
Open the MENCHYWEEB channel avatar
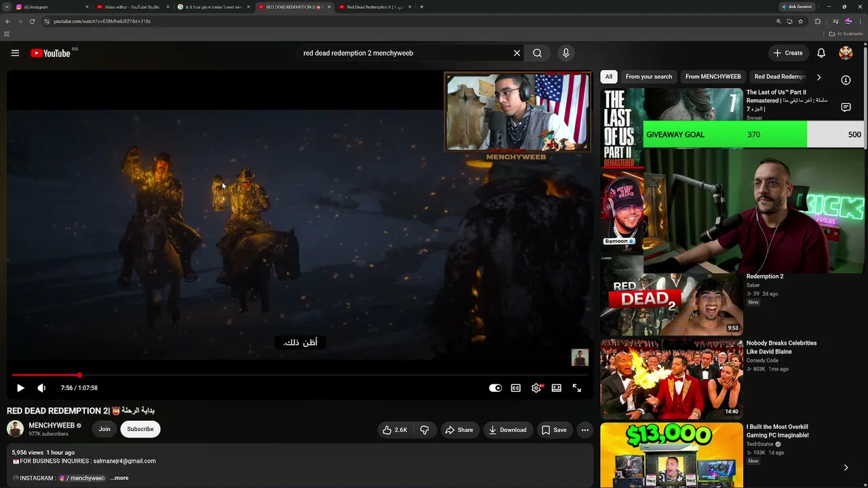click(15, 429)
